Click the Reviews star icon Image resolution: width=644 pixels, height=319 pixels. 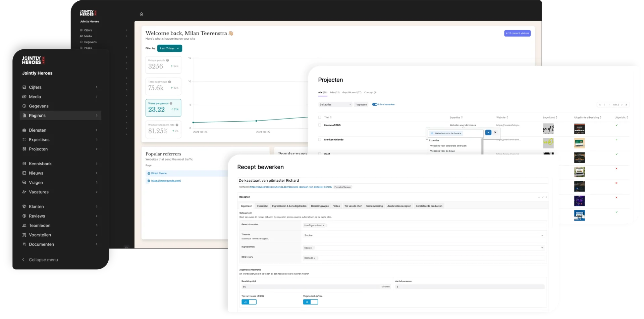(24, 216)
